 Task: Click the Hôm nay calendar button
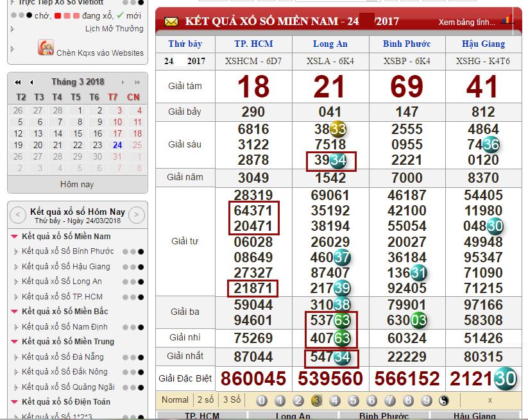coord(77,184)
